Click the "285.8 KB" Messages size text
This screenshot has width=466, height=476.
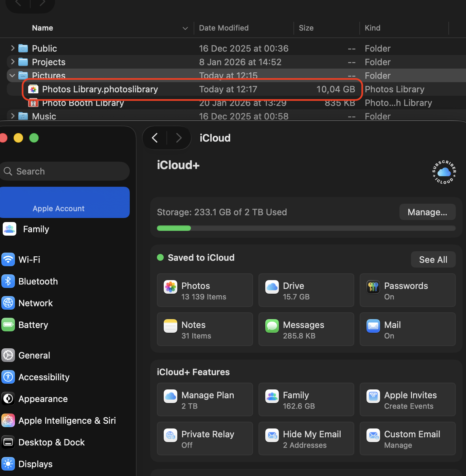tap(299, 336)
